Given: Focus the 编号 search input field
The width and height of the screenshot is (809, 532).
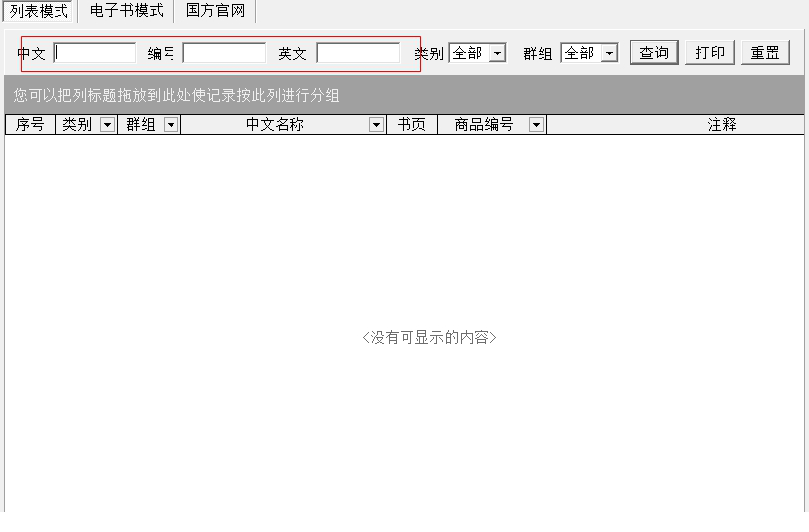Looking at the screenshot, I should point(224,53).
